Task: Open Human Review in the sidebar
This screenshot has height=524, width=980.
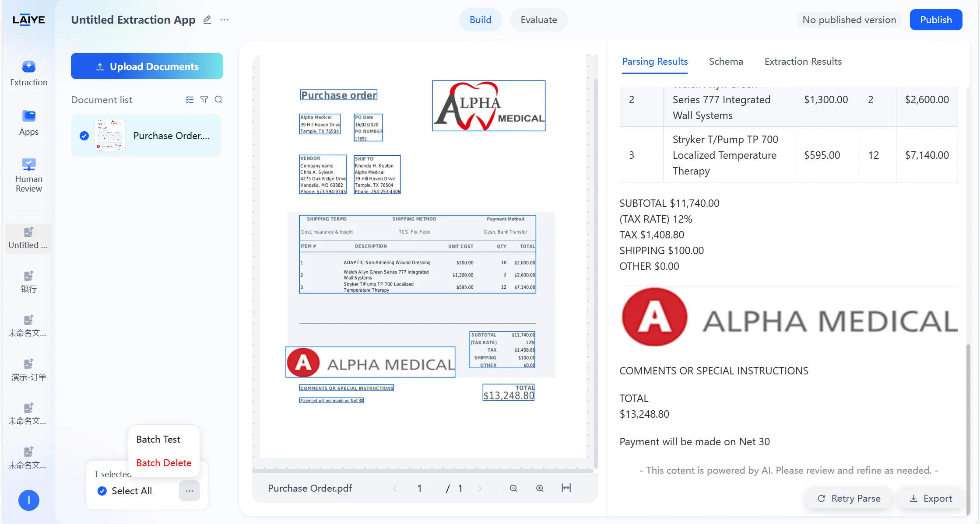Action: (29, 175)
